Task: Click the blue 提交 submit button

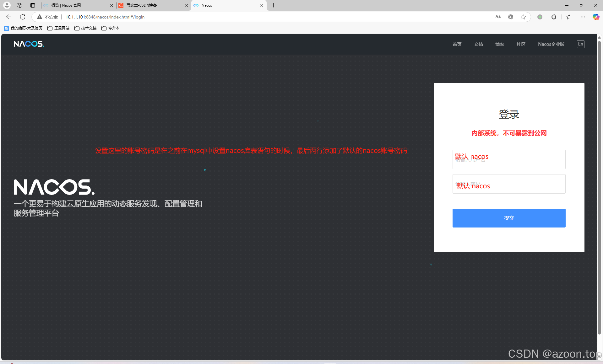Action: [509, 218]
